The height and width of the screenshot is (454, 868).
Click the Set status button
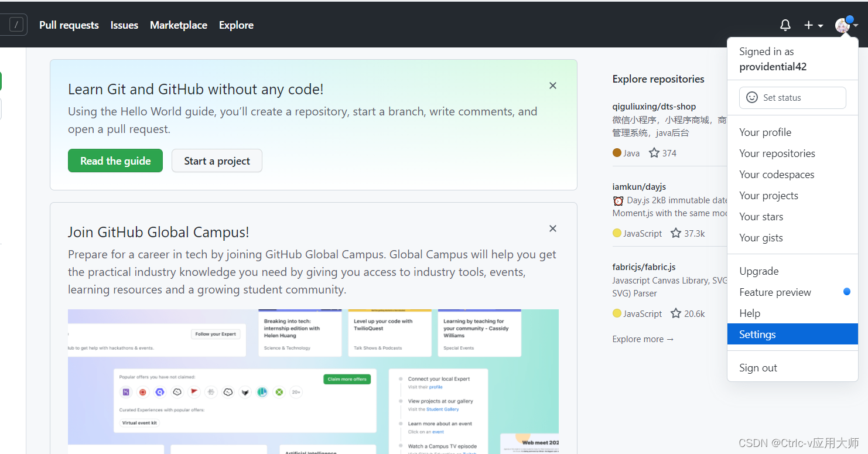point(792,98)
